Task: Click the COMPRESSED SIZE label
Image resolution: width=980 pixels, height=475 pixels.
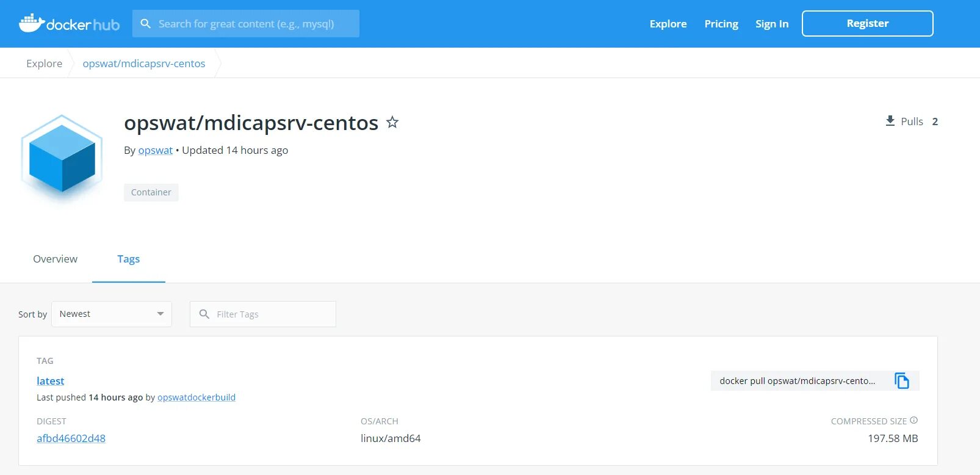Action: [869, 421]
